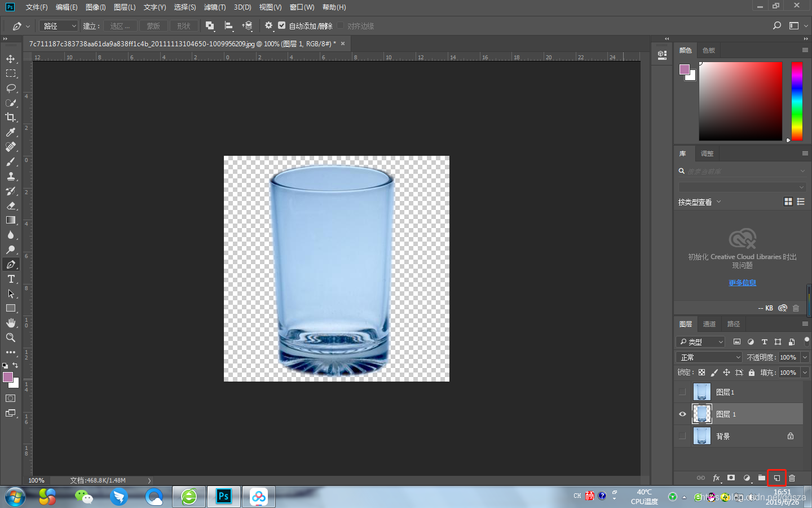Viewport: 812px width, 508px height.
Task: Select the Hand tool
Action: (11, 323)
